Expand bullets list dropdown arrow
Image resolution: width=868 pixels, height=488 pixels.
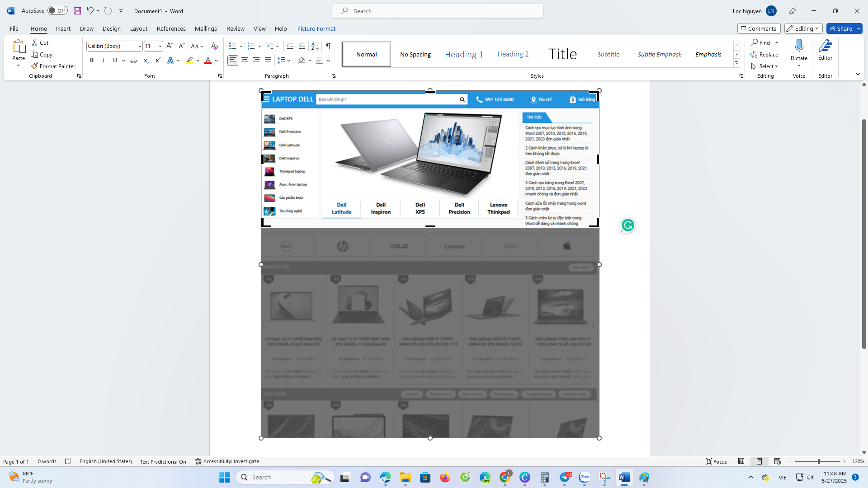pos(241,46)
